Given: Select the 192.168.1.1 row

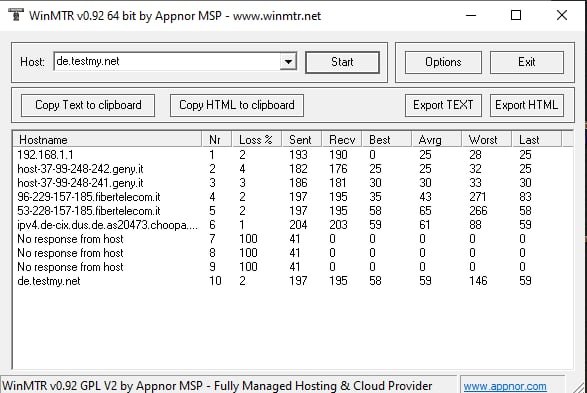Looking at the screenshot, I should coord(293,155).
